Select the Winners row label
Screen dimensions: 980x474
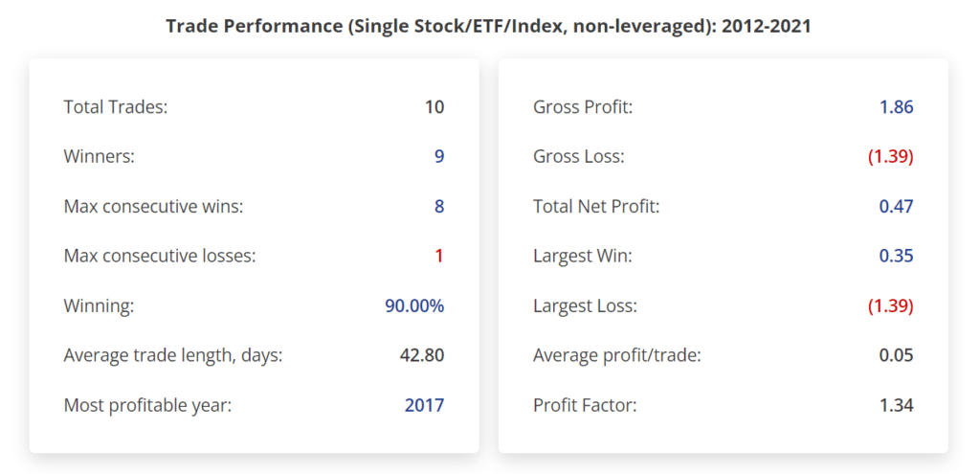click(99, 157)
